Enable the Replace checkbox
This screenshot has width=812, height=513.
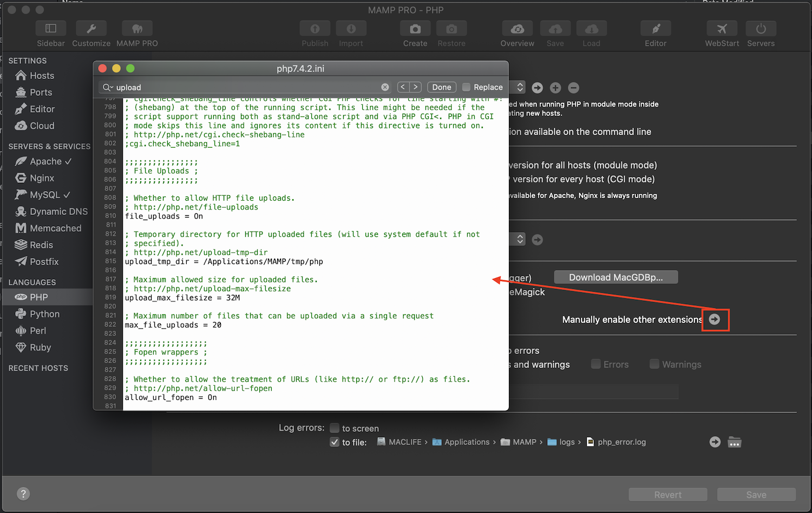(x=466, y=87)
